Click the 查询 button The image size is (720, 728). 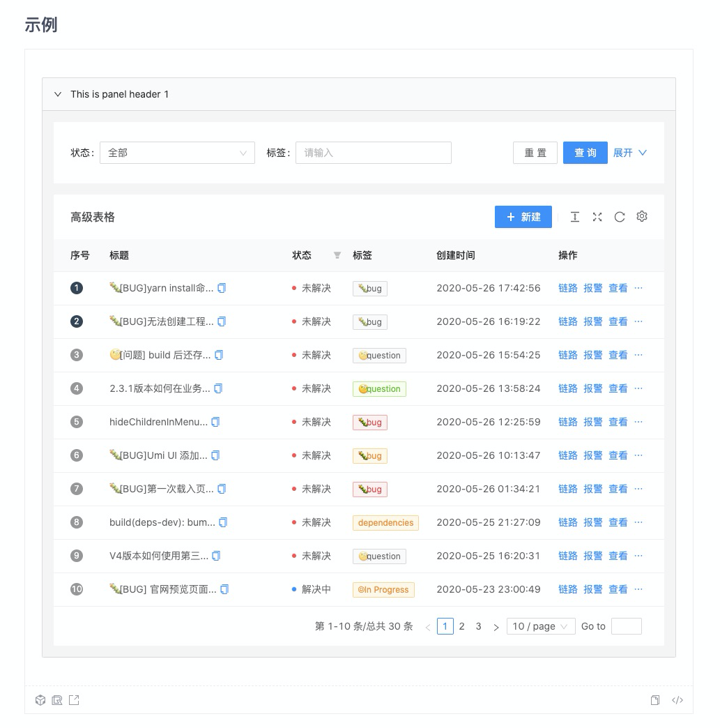(585, 153)
